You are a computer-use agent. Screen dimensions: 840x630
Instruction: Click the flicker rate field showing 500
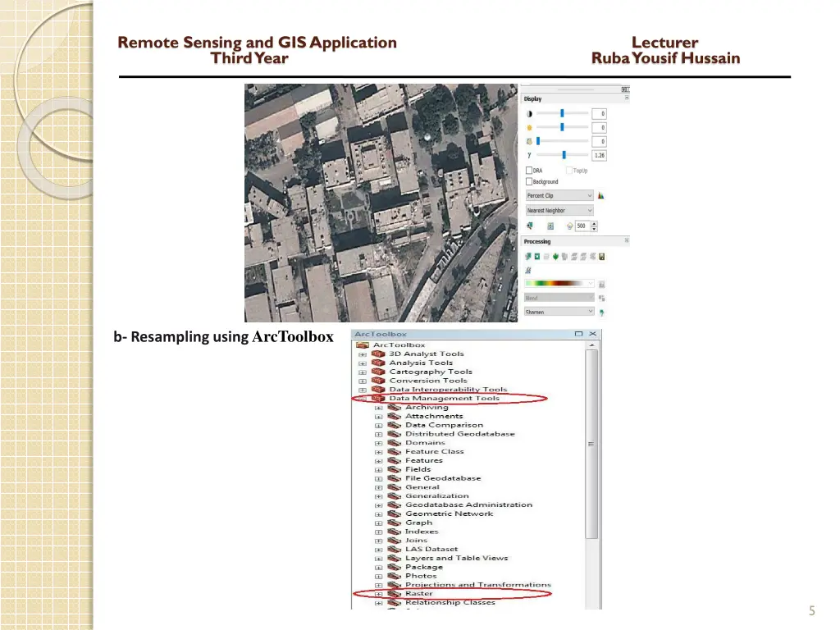click(x=582, y=226)
